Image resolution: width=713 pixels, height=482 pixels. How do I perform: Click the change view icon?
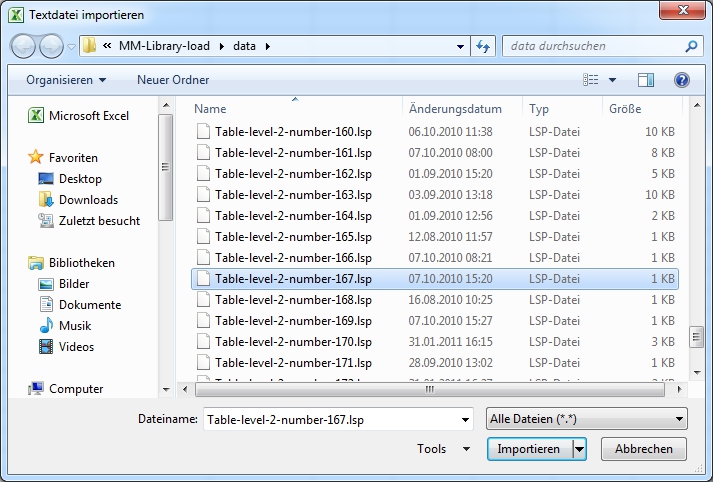coord(591,80)
